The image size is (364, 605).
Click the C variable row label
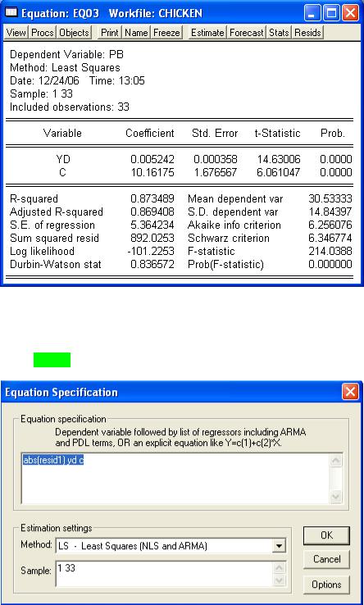[62, 172]
